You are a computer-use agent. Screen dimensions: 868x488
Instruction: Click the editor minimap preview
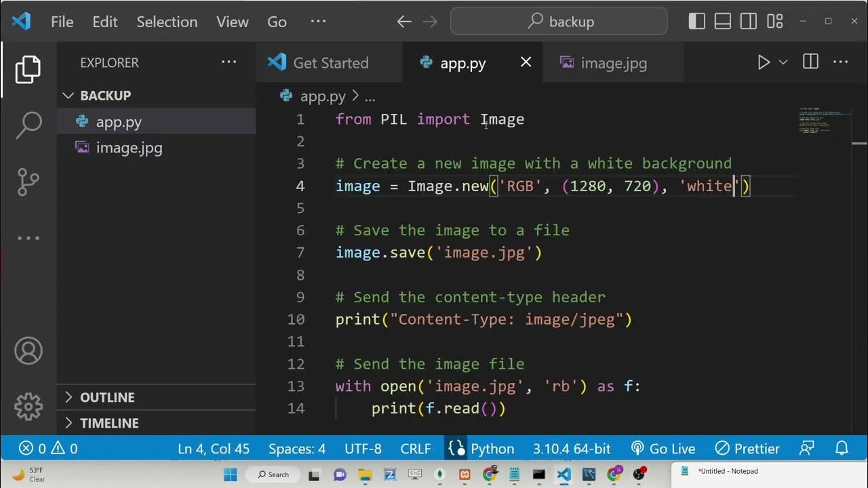(823, 121)
